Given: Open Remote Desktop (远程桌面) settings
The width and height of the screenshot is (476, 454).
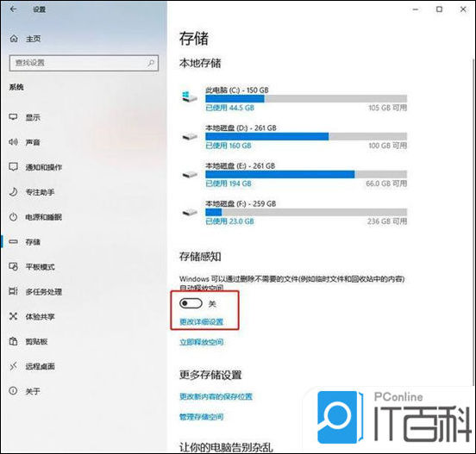Looking at the screenshot, I should (40, 366).
